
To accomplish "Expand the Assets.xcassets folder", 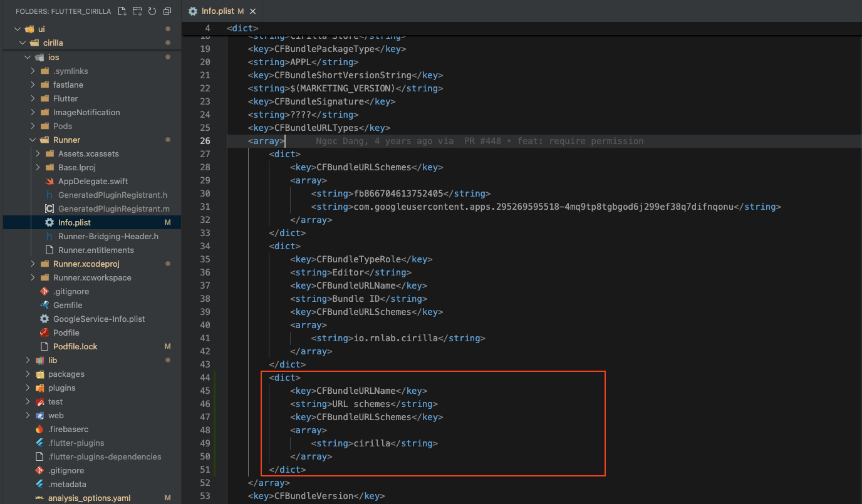I will (38, 153).
